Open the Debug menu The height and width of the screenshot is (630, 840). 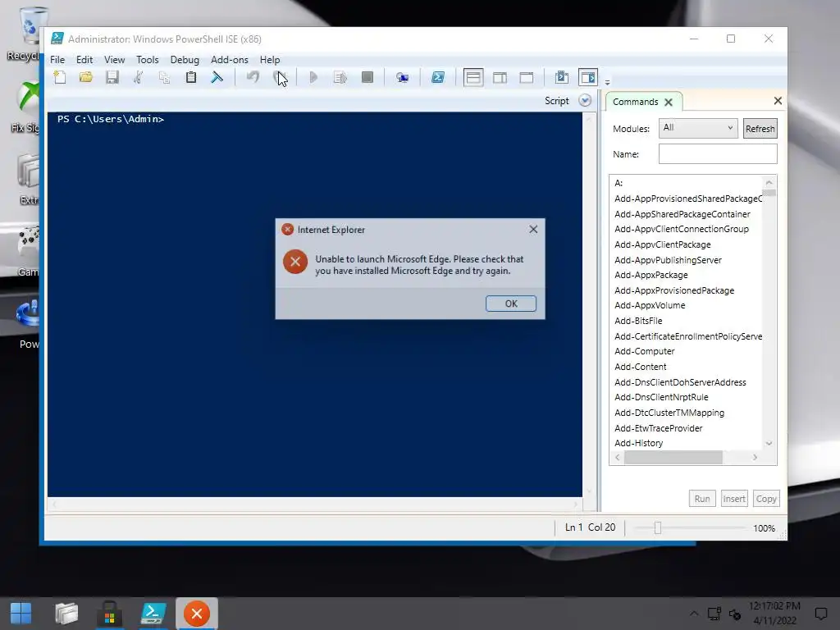(x=185, y=59)
